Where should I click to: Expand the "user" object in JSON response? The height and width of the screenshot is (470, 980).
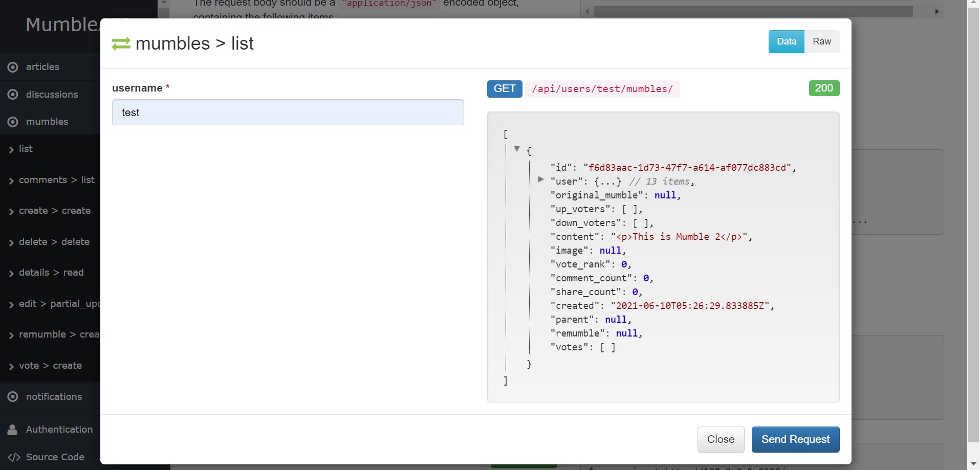coord(540,180)
